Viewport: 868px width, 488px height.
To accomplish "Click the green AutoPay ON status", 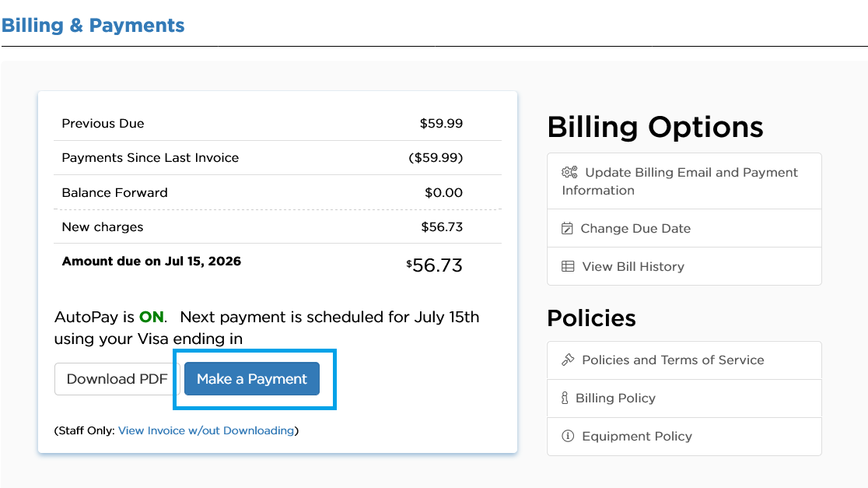I will [x=152, y=317].
